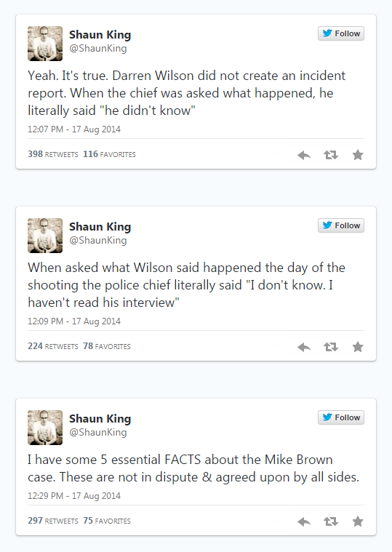The width and height of the screenshot is (392, 552).
Task: Open the @ShaunKing handle in second tweet
Action: tap(98, 241)
